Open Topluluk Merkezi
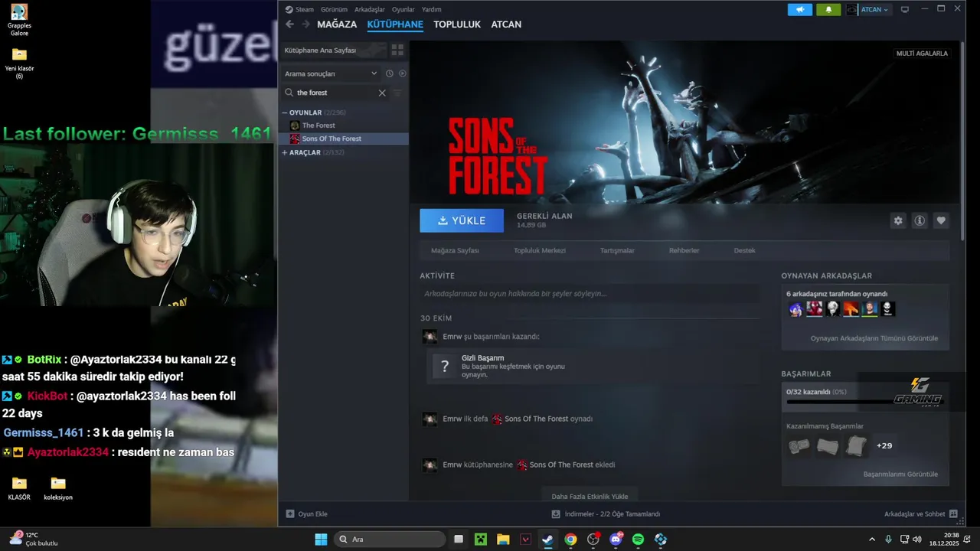Viewport: 980px width, 551px height. click(540, 250)
